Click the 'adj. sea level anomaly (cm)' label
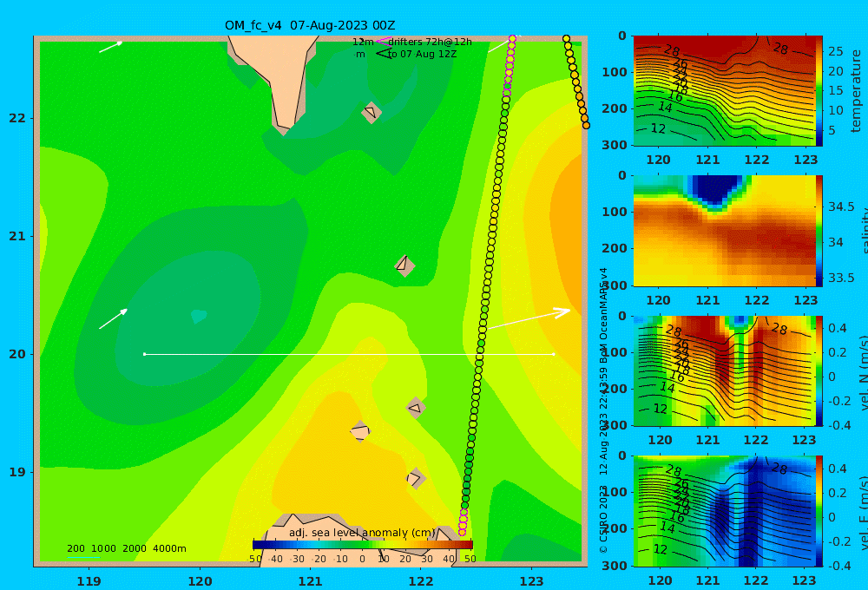The height and width of the screenshot is (590, 868). (362, 533)
